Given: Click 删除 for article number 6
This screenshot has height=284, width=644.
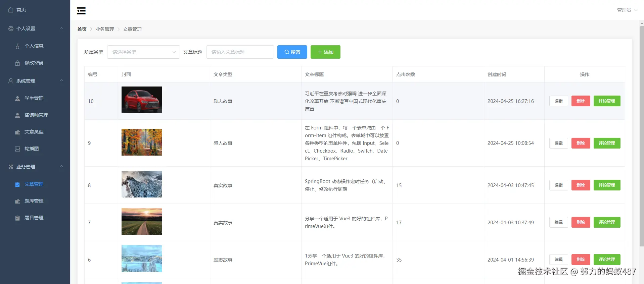Looking at the screenshot, I should pyautogui.click(x=581, y=260).
